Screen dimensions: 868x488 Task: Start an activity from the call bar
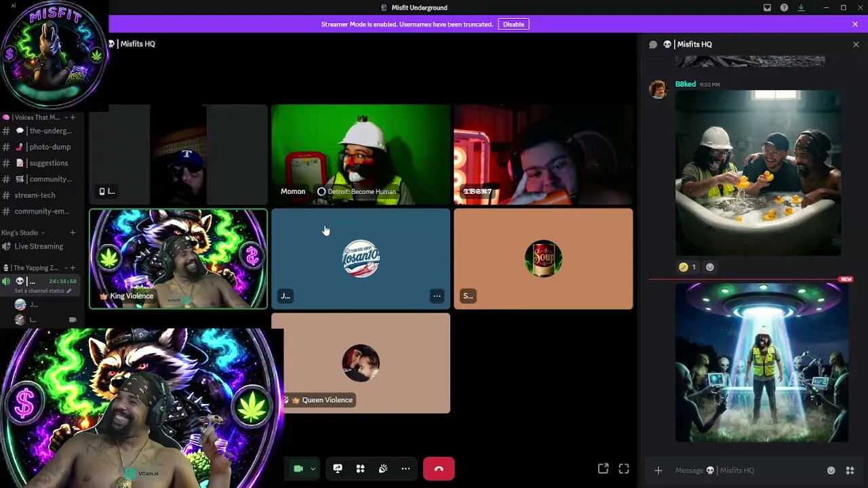coord(361,468)
